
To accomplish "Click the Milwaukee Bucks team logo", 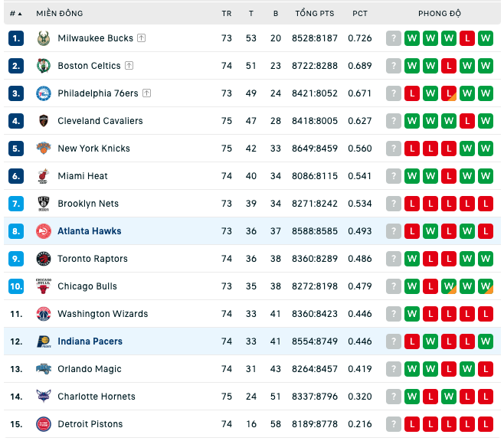I will pos(44,38).
